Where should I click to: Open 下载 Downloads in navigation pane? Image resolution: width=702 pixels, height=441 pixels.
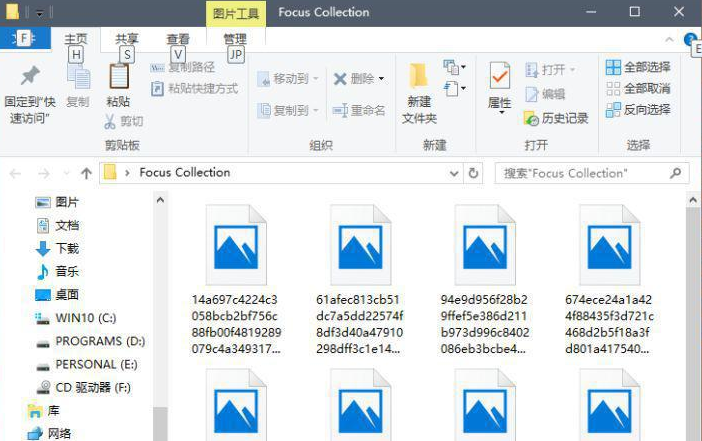(57, 248)
